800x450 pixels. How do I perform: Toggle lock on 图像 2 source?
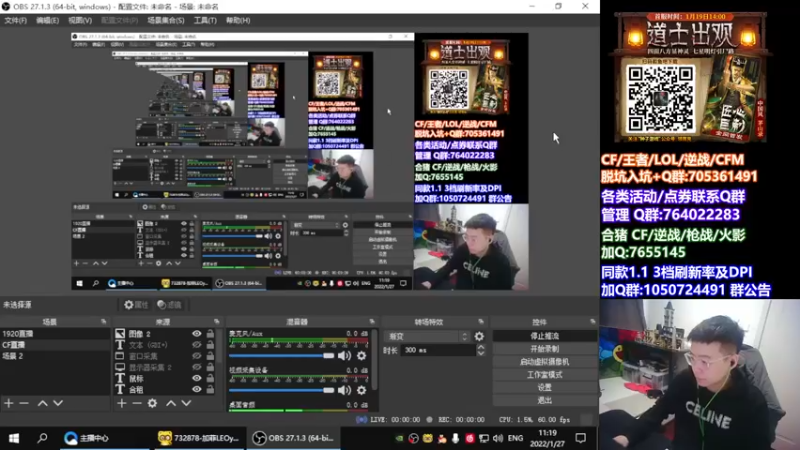click(210, 334)
